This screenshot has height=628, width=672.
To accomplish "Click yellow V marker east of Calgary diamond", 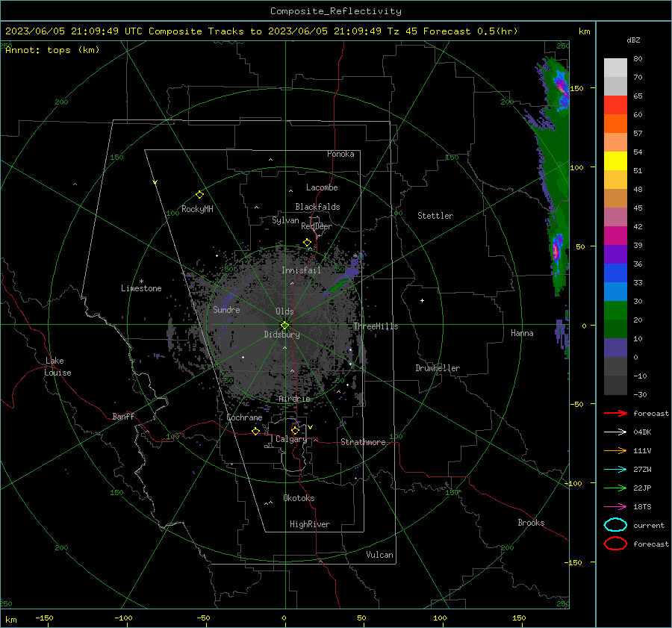I will 311,427.
